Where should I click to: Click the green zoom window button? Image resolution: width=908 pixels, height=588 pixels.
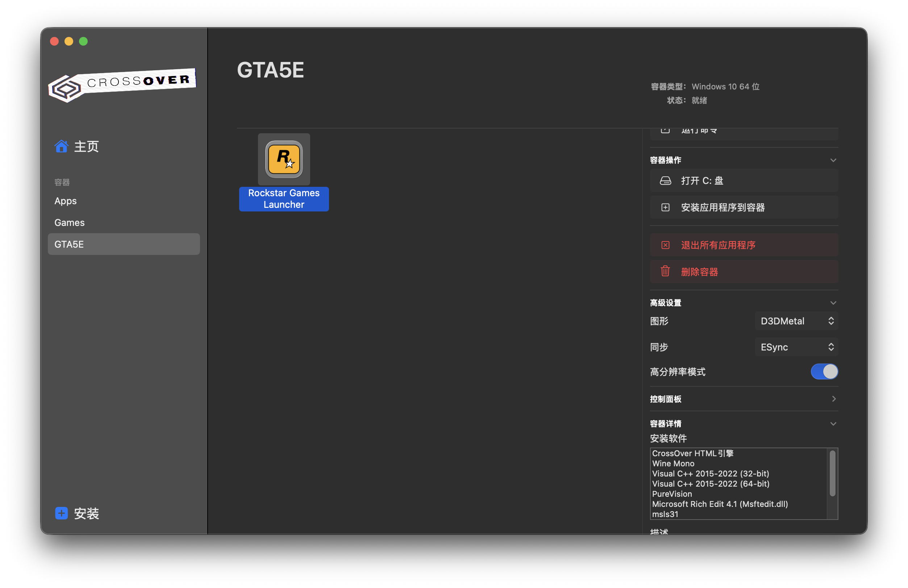point(83,41)
